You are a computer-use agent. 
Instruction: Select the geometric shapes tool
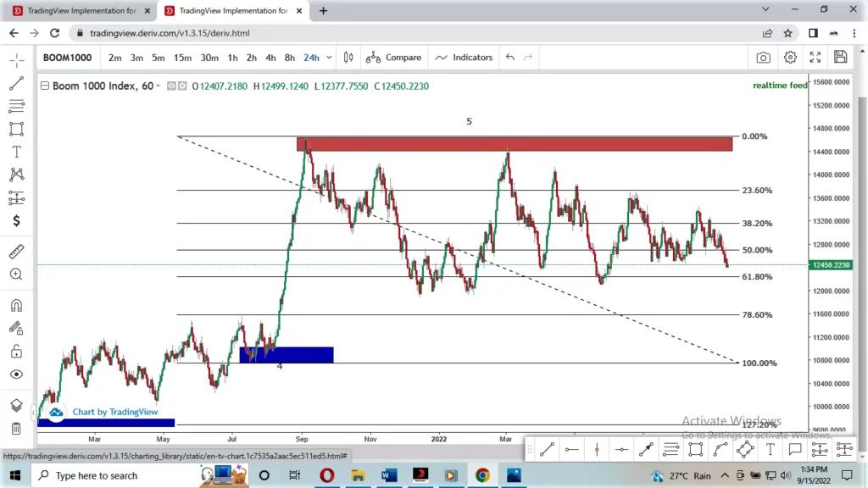click(x=17, y=129)
